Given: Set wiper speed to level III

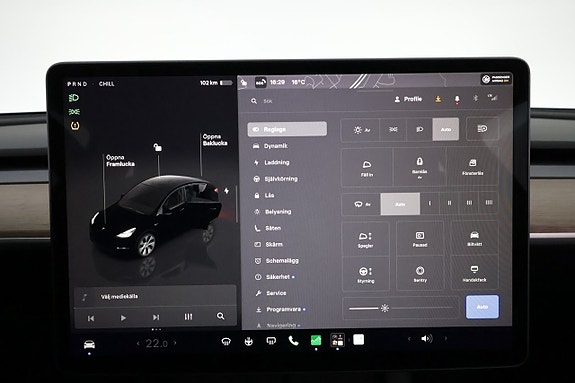Looking at the screenshot, I should tap(469, 203).
